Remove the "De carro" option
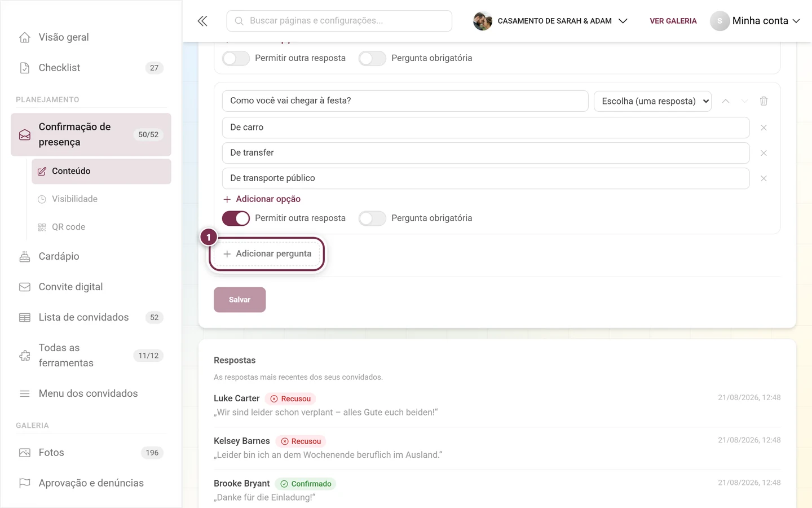 [764, 128]
